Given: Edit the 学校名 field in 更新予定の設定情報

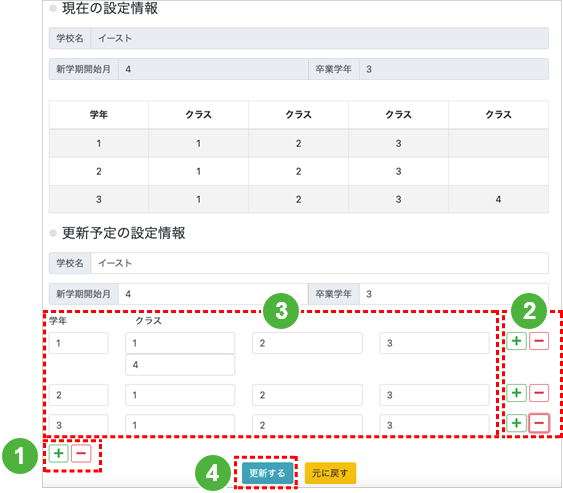Looking at the screenshot, I should click(319, 263).
